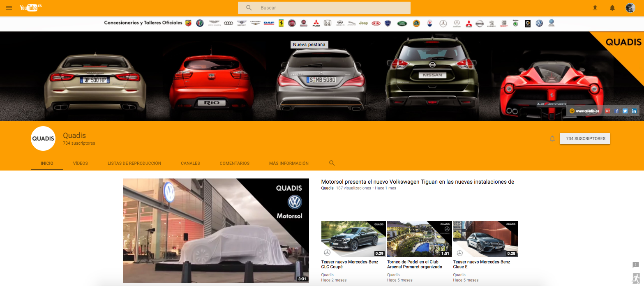Click the Ferrari logo in brand strip
Viewport: 644px width, 286px height.
pos(281,23)
